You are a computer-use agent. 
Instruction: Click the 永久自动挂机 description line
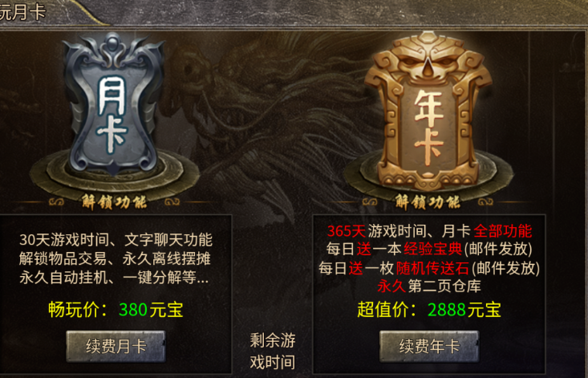coord(114,278)
